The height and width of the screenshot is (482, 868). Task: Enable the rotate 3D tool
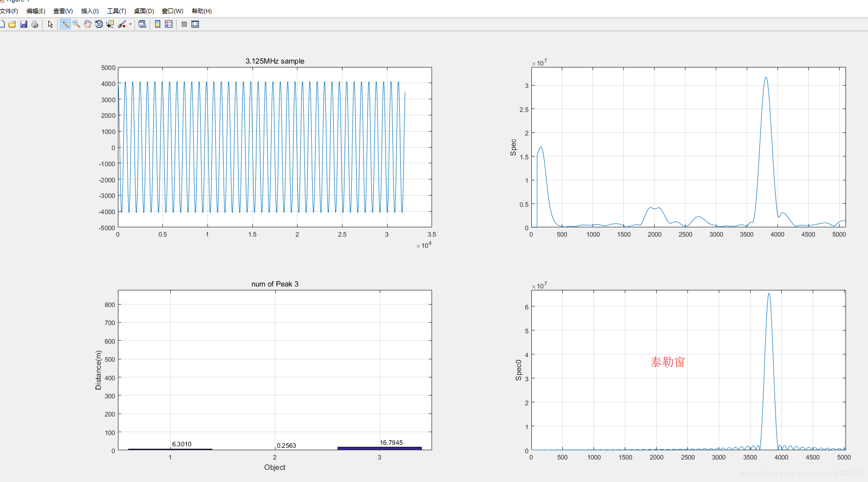(x=99, y=24)
